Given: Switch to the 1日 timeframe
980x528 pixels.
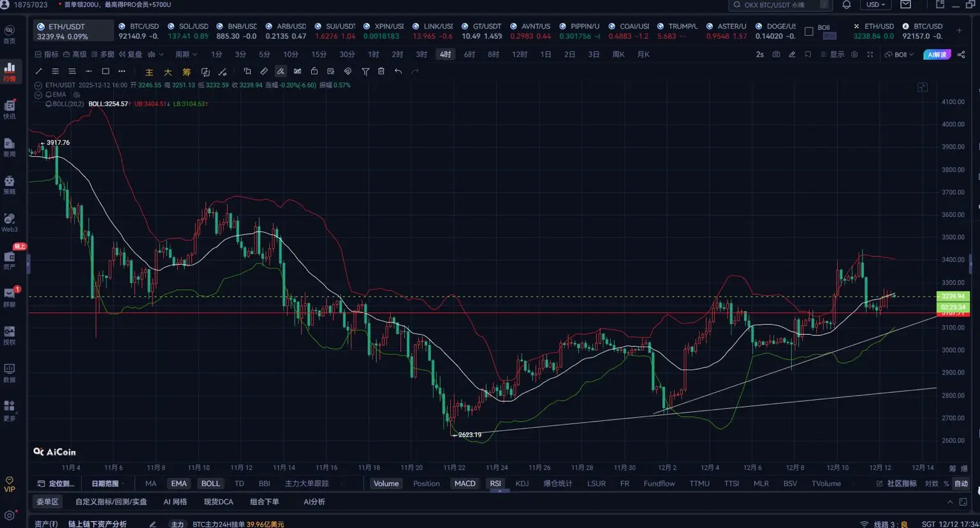Looking at the screenshot, I should tap(545, 55).
